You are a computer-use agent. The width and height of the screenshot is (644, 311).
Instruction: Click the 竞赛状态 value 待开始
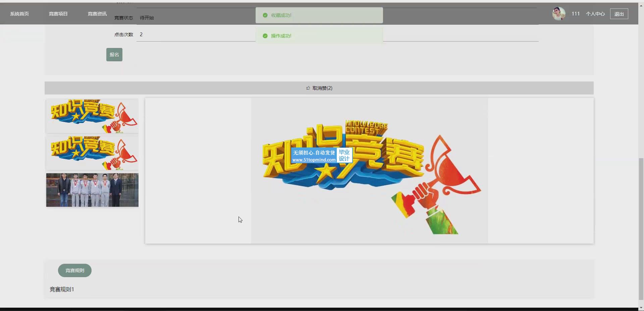tap(147, 18)
